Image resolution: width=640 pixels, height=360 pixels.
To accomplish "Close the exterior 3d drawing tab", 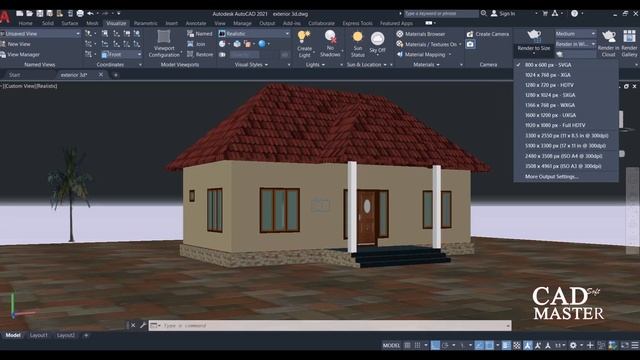I will [x=101, y=75].
